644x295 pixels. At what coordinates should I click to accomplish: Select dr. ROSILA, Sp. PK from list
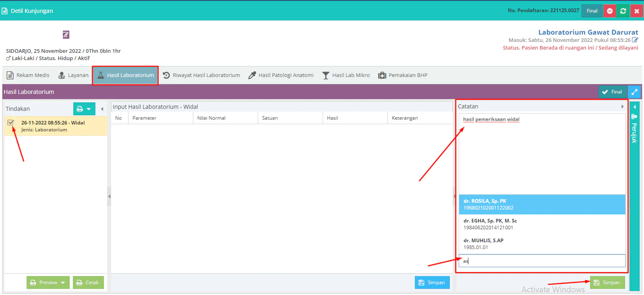pos(542,204)
